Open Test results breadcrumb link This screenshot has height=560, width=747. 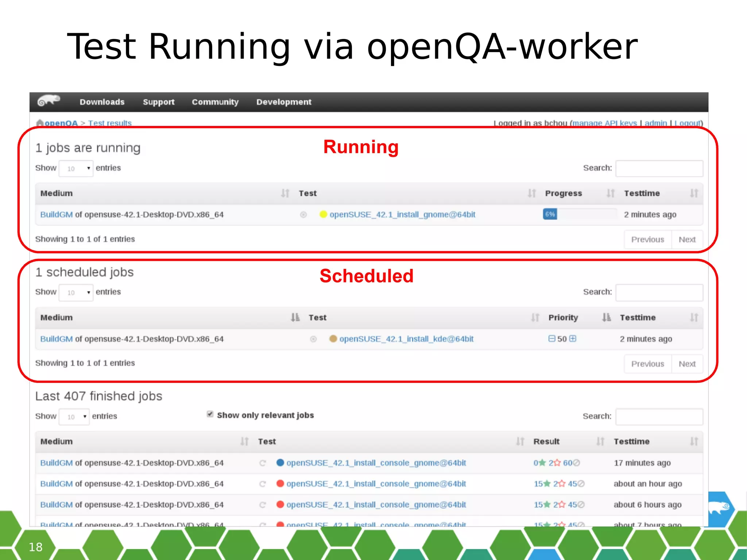(110, 123)
